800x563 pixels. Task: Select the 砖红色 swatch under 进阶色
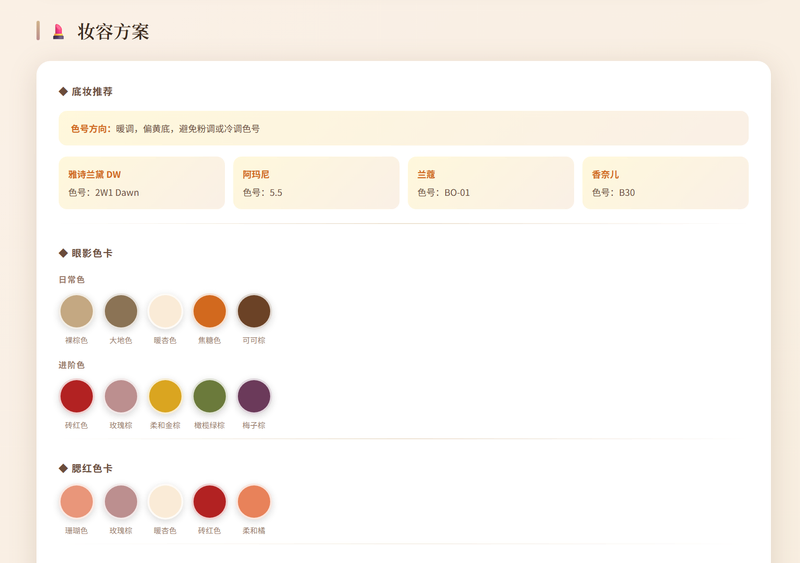pyautogui.click(x=77, y=396)
